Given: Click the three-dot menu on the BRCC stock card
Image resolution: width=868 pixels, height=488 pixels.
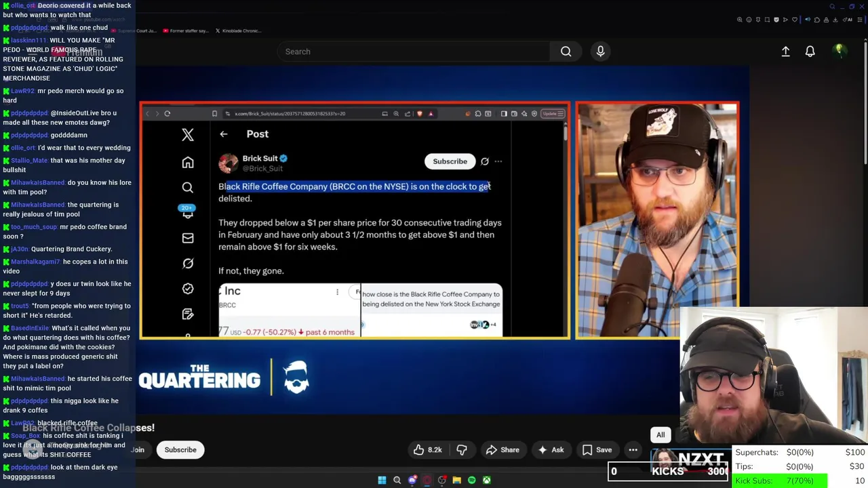Looking at the screenshot, I should 337,292.
